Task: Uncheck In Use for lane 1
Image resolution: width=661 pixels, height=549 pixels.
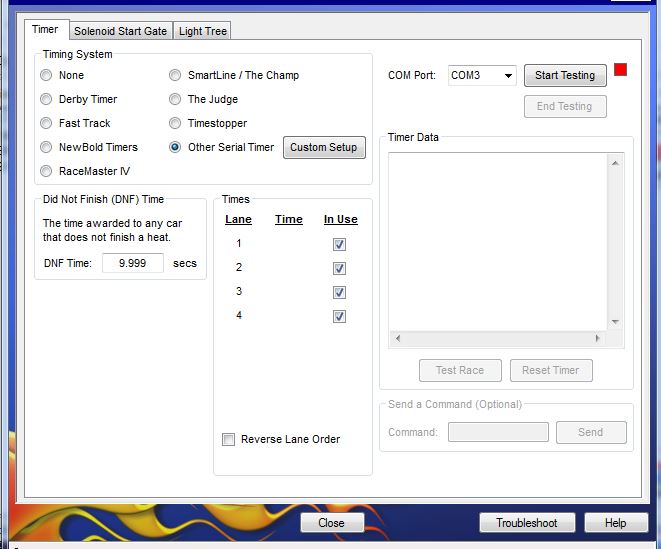Action: tap(340, 245)
